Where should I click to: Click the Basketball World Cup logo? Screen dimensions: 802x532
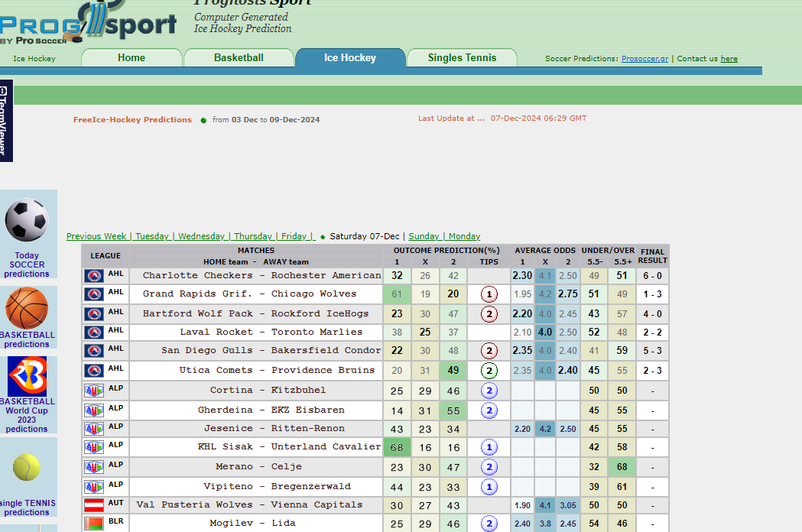27,377
